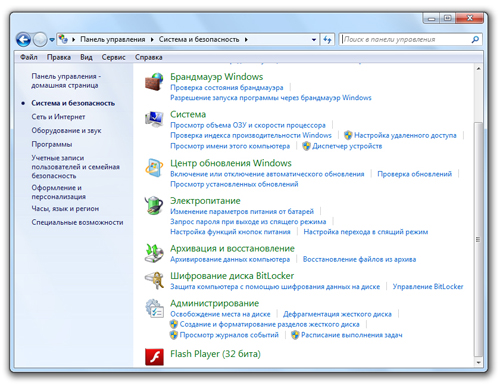Open Центр обновления Windows heading

click(x=231, y=163)
